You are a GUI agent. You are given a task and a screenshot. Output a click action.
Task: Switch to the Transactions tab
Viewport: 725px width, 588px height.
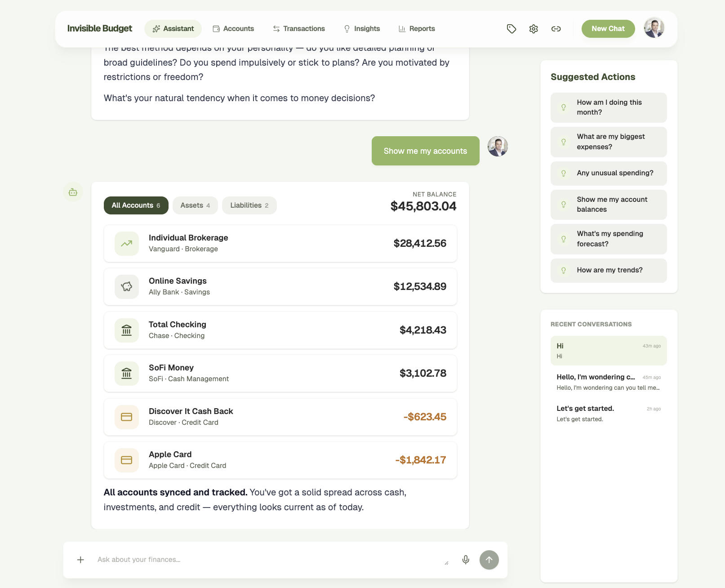click(298, 28)
